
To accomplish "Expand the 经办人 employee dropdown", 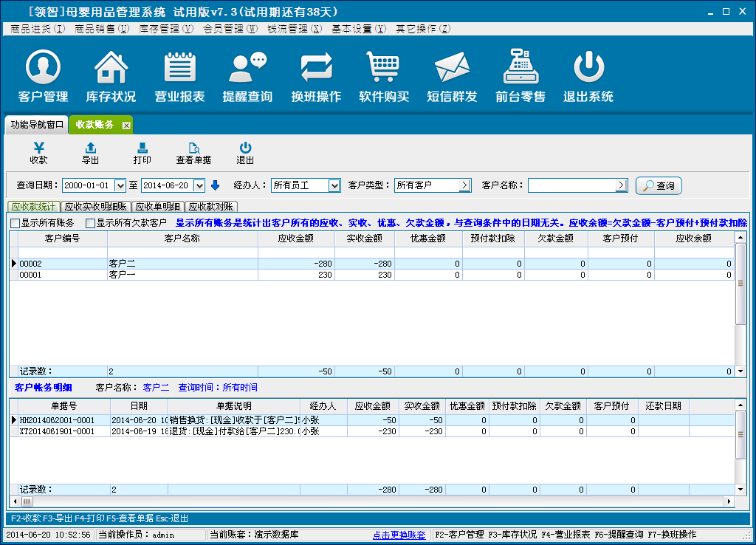I will pyautogui.click(x=334, y=185).
